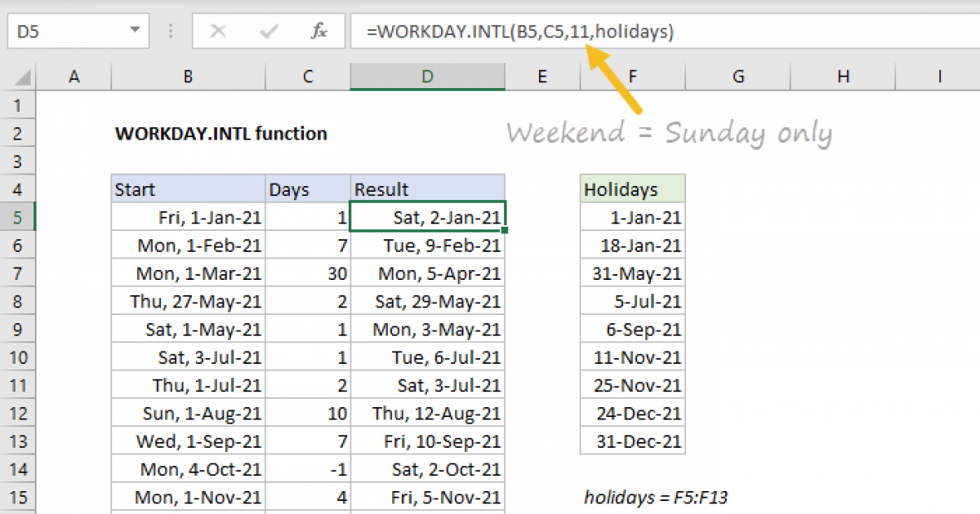The width and height of the screenshot is (980, 514).
Task: Select the cell with value 30
Action: (x=307, y=273)
